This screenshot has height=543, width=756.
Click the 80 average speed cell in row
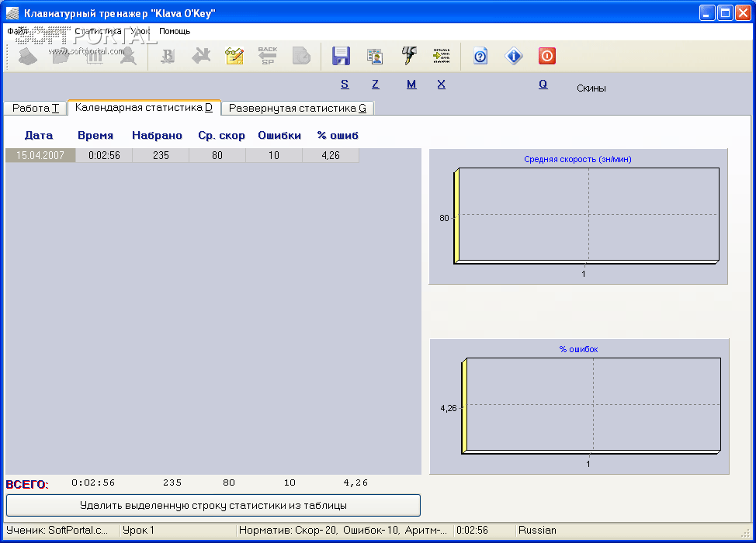(x=217, y=155)
